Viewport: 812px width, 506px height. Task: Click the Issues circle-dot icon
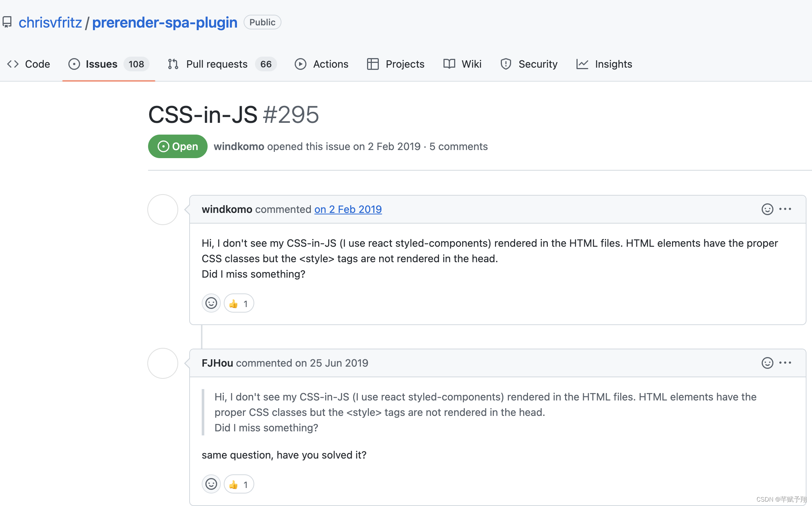[74, 64]
